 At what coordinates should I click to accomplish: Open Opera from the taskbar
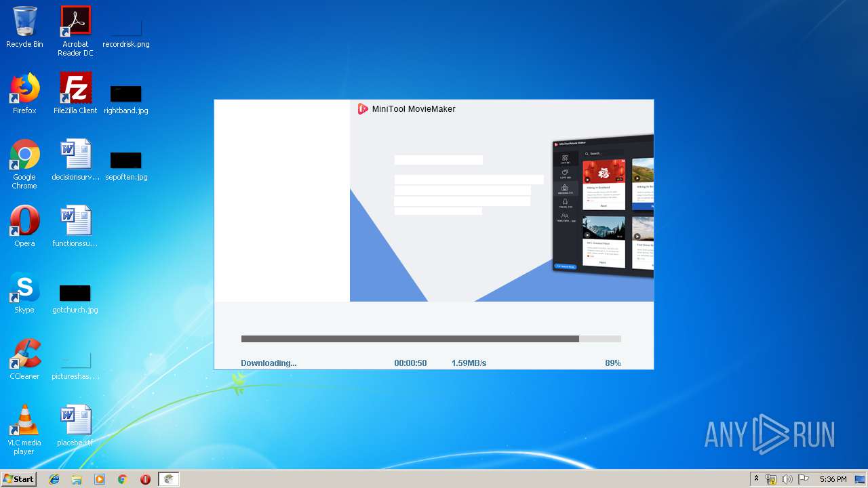pos(145,479)
